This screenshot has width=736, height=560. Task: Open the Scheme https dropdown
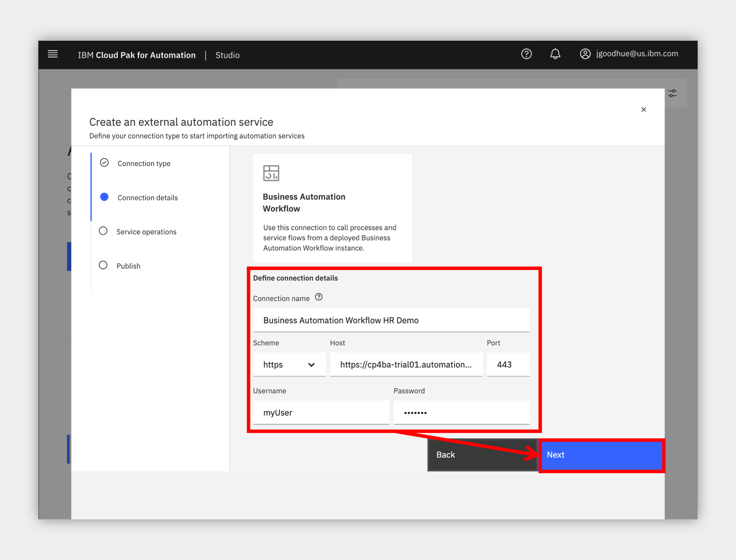pos(289,364)
